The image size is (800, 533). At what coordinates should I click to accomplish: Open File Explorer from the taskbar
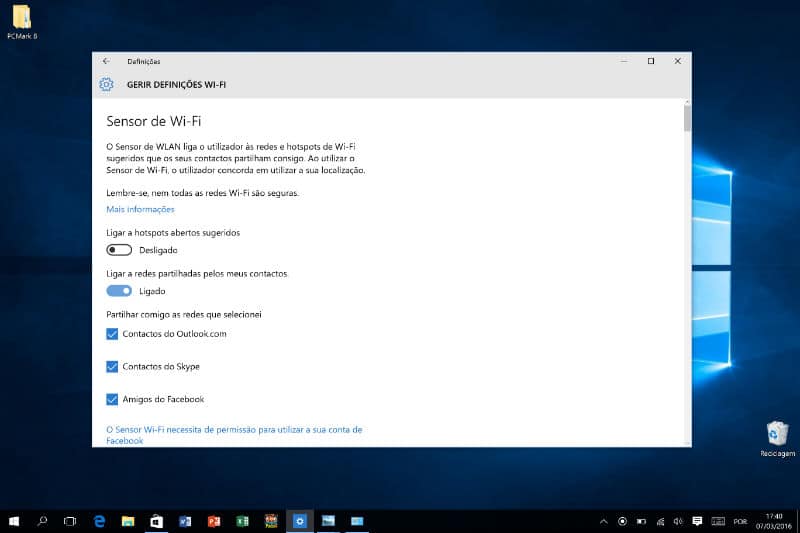pos(128,521)
